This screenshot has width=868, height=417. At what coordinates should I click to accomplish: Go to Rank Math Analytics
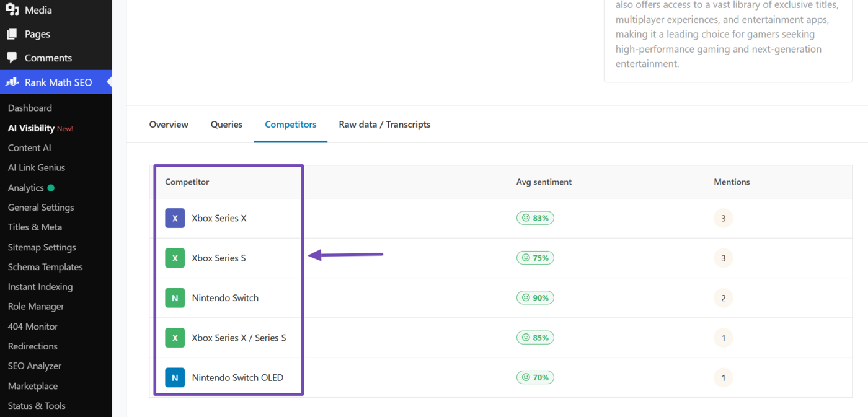pos(25,188)
